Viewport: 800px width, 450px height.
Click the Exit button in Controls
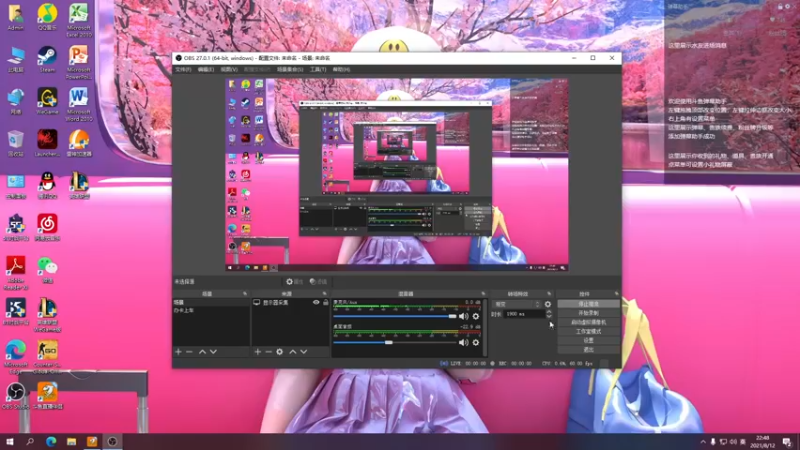pos(588,349)
